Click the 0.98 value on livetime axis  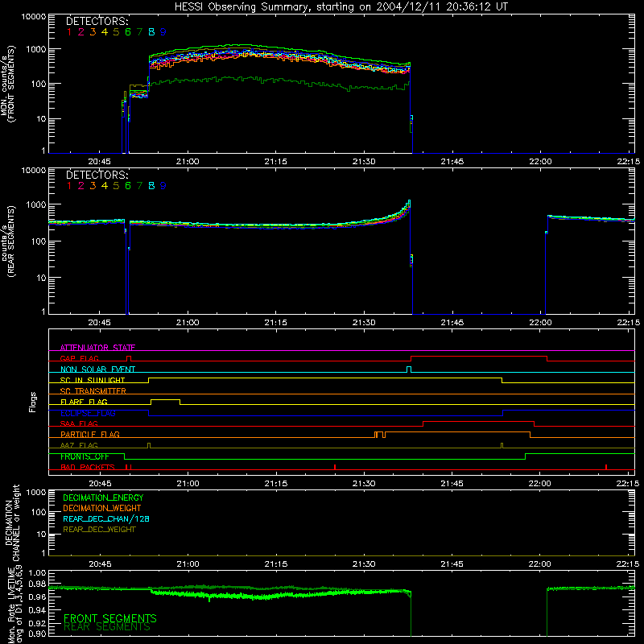37,584
